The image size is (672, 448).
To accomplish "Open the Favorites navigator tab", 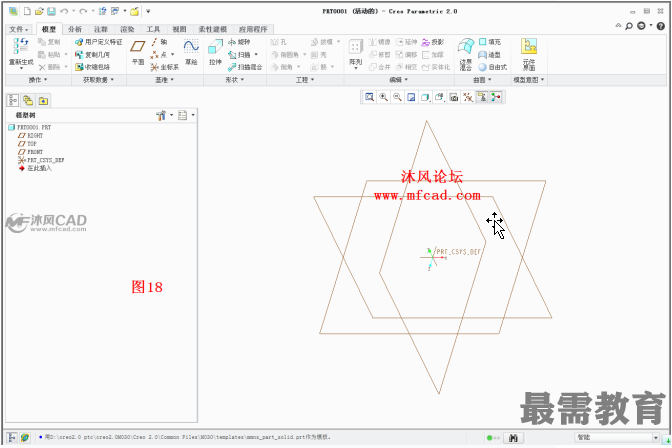I will coord(43,101).
